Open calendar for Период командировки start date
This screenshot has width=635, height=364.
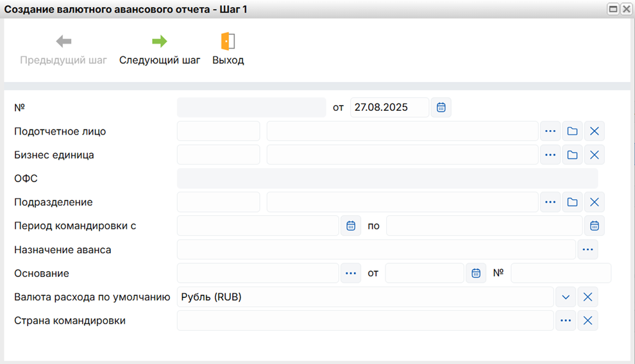(x=351, y=226)
